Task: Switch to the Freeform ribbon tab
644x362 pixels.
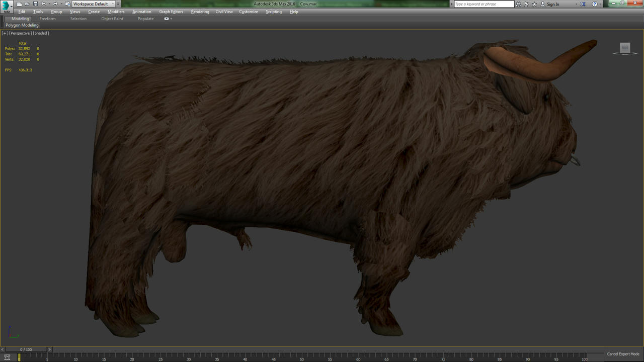Action: pyautogui.click(x=48, y=19)
